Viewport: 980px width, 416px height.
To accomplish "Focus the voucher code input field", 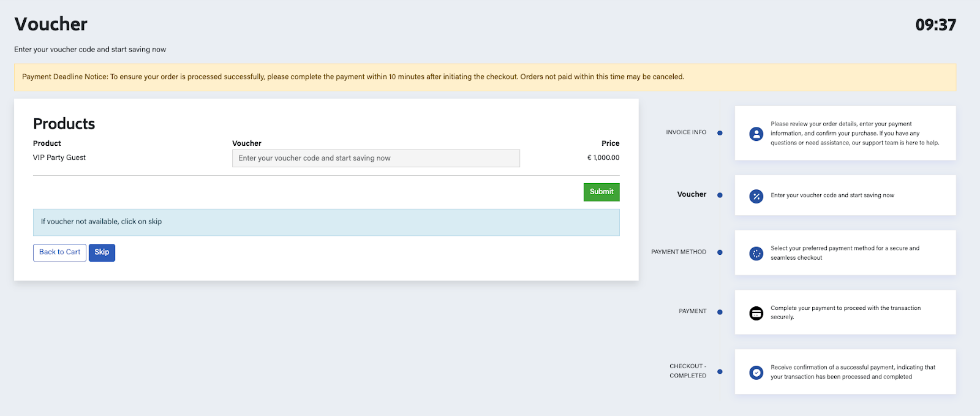I will pos(375,158).
